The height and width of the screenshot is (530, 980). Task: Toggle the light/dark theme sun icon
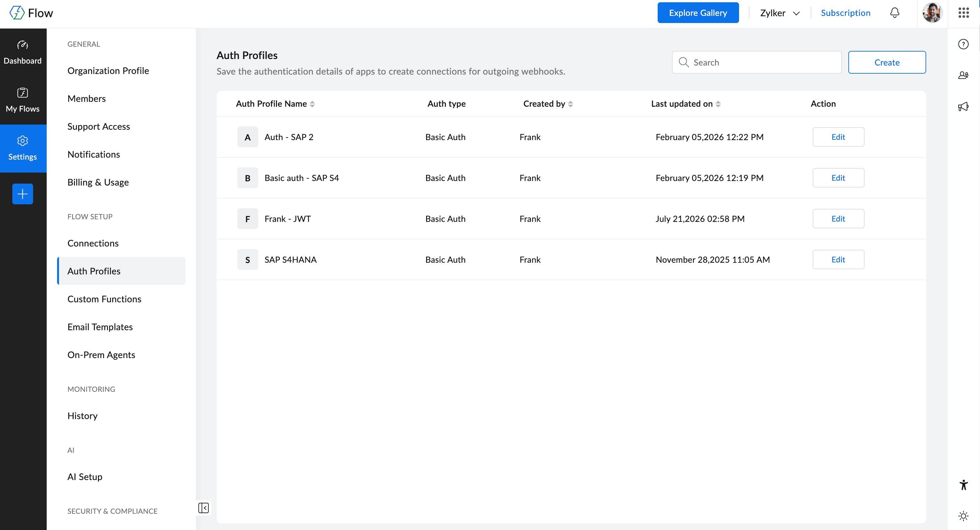coord(963,516)
